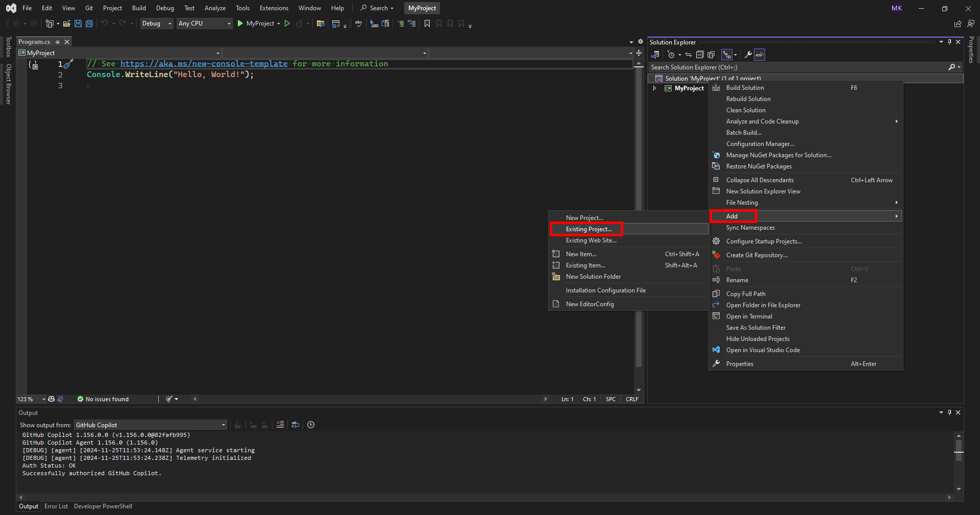Clear all output with the red X icon

pos(280,425)
